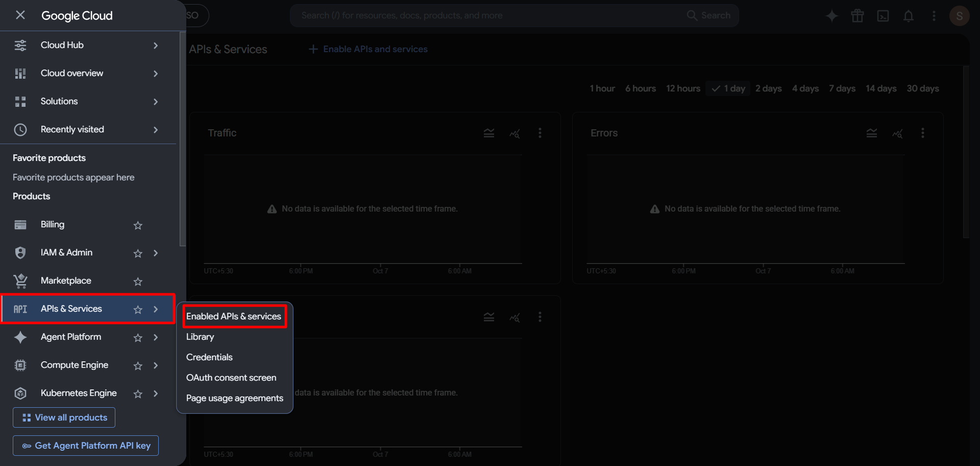Select Page usage agreements

[235, 398]
